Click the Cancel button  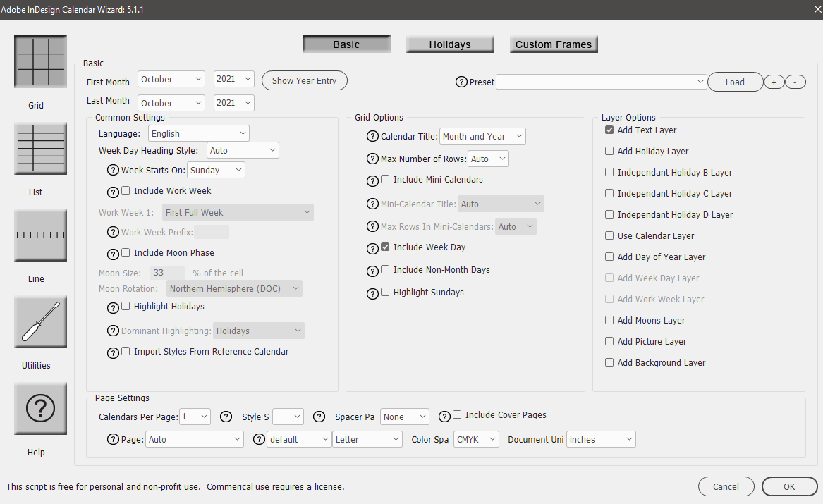click(726, 486)
